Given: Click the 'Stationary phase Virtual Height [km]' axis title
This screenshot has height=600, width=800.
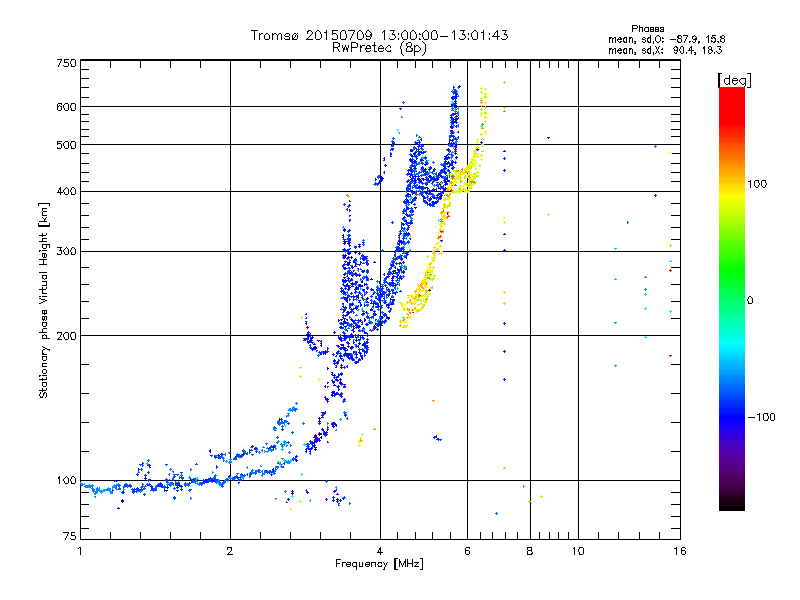Looking at the screenshot, I should [44, 300].
